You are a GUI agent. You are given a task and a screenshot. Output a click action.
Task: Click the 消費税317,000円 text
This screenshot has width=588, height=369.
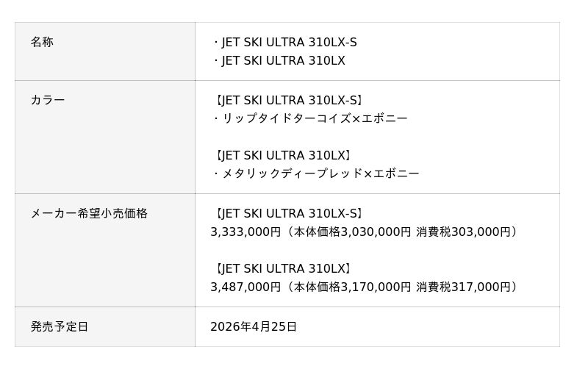[x=463, y=287]
